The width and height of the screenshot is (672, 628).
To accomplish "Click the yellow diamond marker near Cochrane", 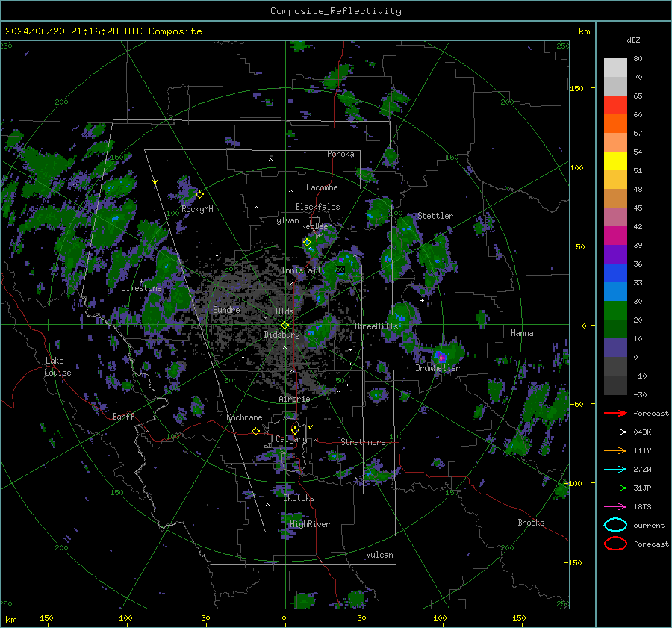I will coord(255,431).
